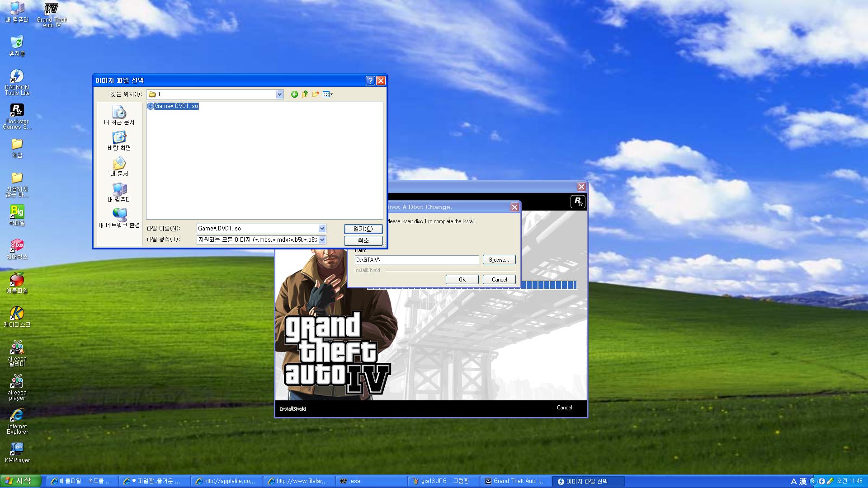
Task: Expand 파일 형식 file type dropdown
Action: coord(322,240)
